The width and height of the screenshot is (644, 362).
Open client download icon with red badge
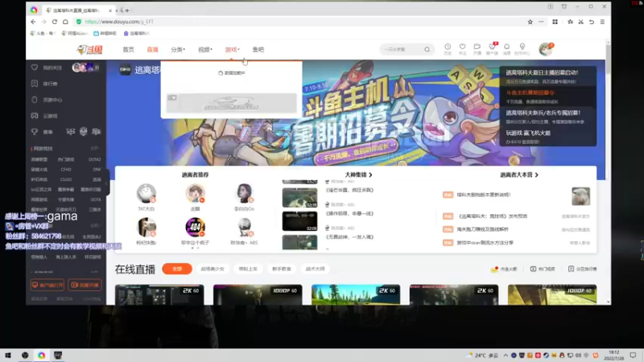[492, 48]
